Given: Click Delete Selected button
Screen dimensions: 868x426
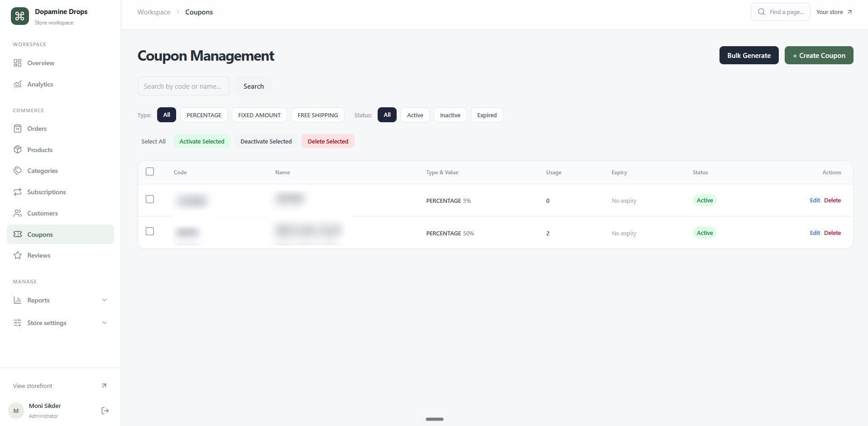Looking at the screenshot, I should 328,141.
